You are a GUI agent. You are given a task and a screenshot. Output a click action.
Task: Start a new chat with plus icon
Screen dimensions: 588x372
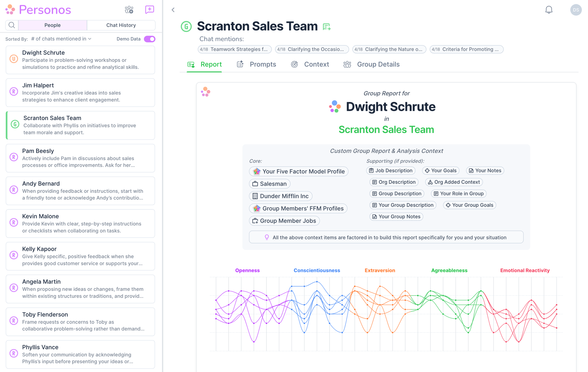(x=149, y=10)
